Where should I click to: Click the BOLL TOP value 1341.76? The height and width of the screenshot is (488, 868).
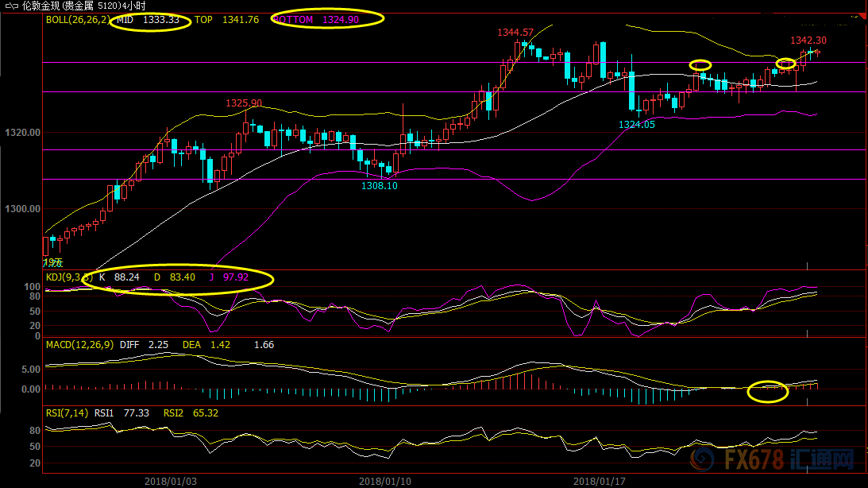[x=242, y=19]
